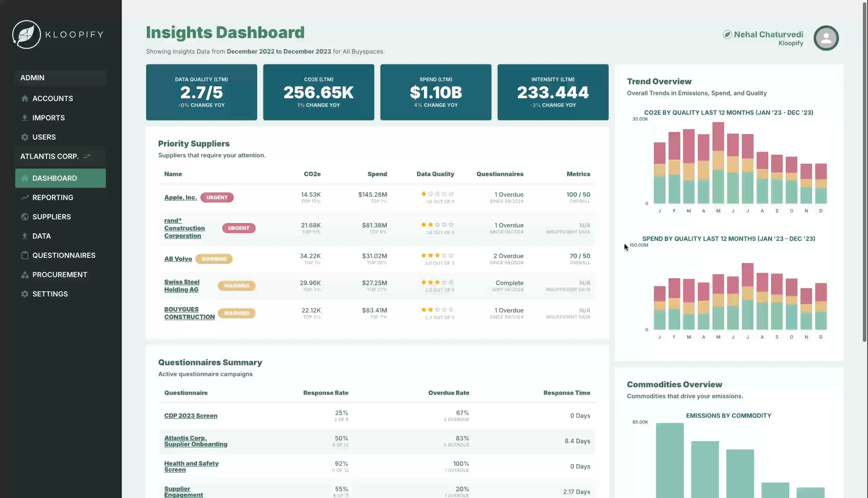The height and width of the screenshot is (498, 868).
Task: Open the Imports menu item
Action: pyautogui.click(x=61, y=118)
